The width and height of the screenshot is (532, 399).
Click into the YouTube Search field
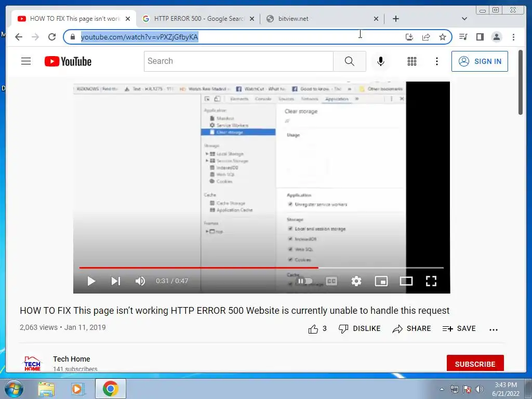tap(238, 61)
